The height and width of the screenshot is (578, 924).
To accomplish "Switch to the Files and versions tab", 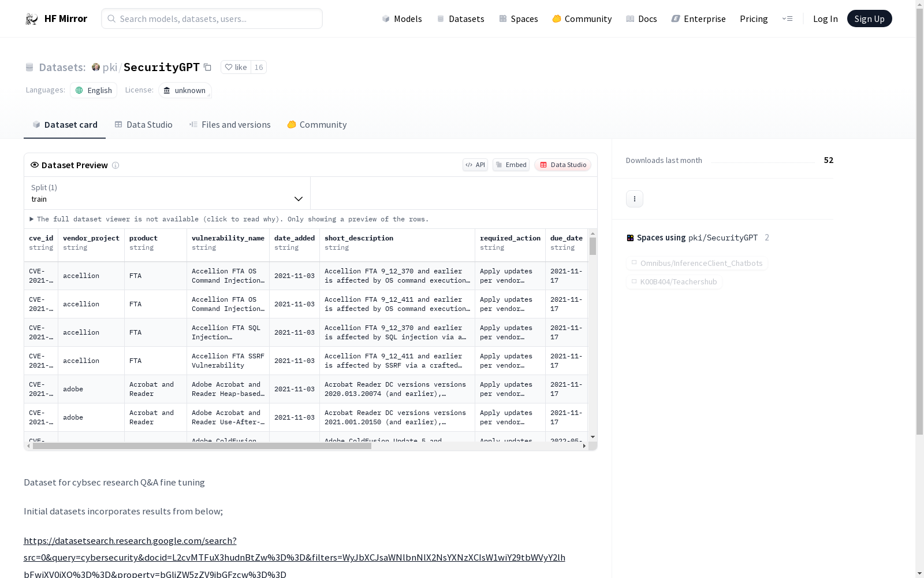I will (x=230, y=125).
